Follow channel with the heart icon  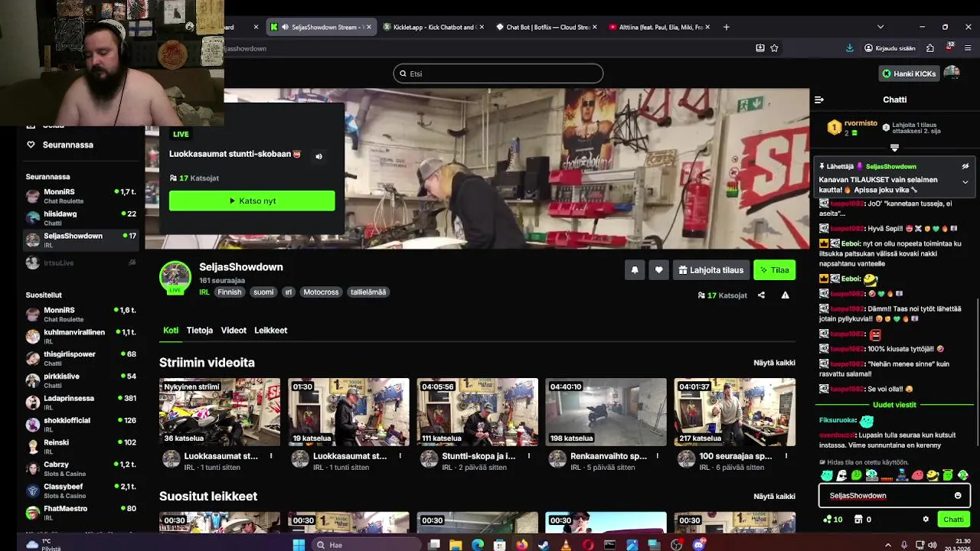point(659,270)
